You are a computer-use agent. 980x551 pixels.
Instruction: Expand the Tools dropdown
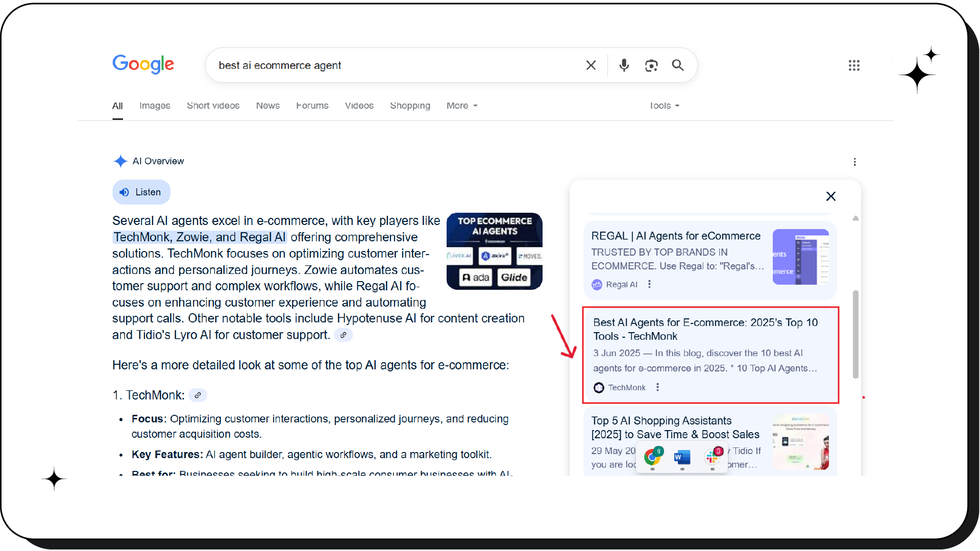coord(665,106)
